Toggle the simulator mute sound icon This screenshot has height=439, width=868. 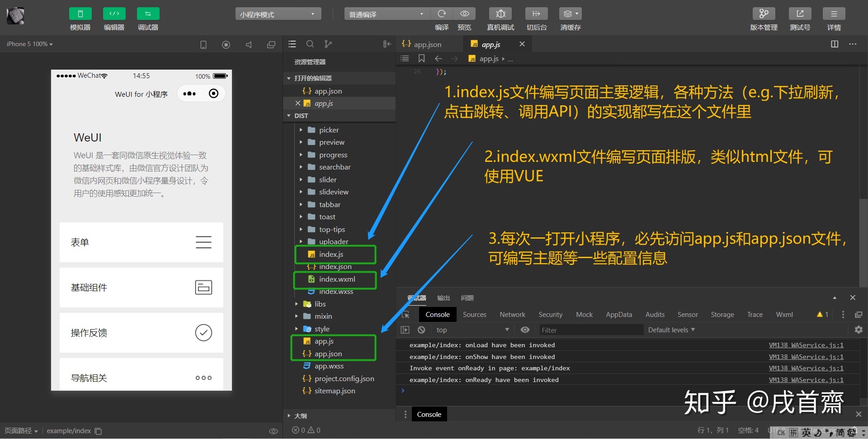[249, 44]
